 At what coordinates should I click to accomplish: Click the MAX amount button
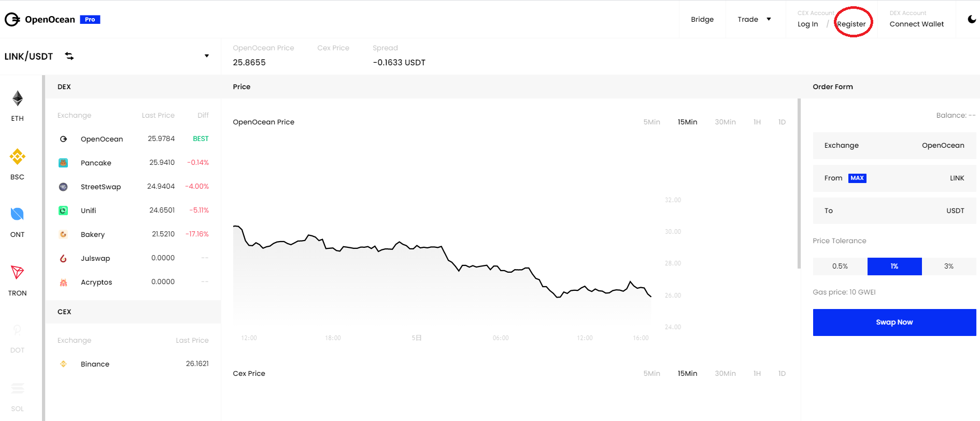point(857,178)
